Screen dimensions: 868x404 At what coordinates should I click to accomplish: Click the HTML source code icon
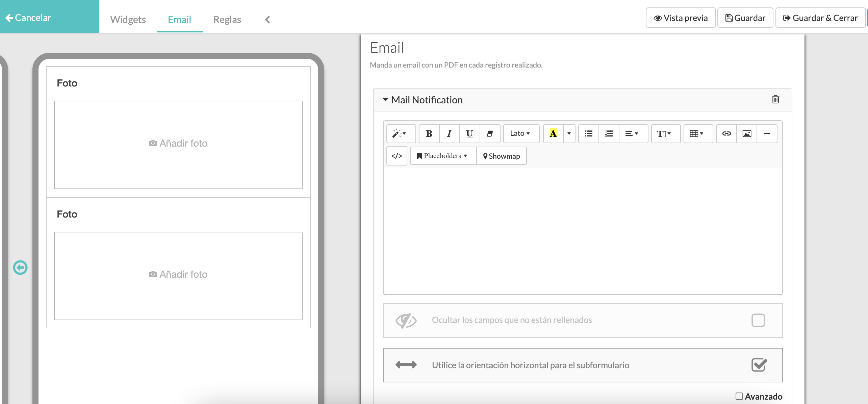point(397,156)
